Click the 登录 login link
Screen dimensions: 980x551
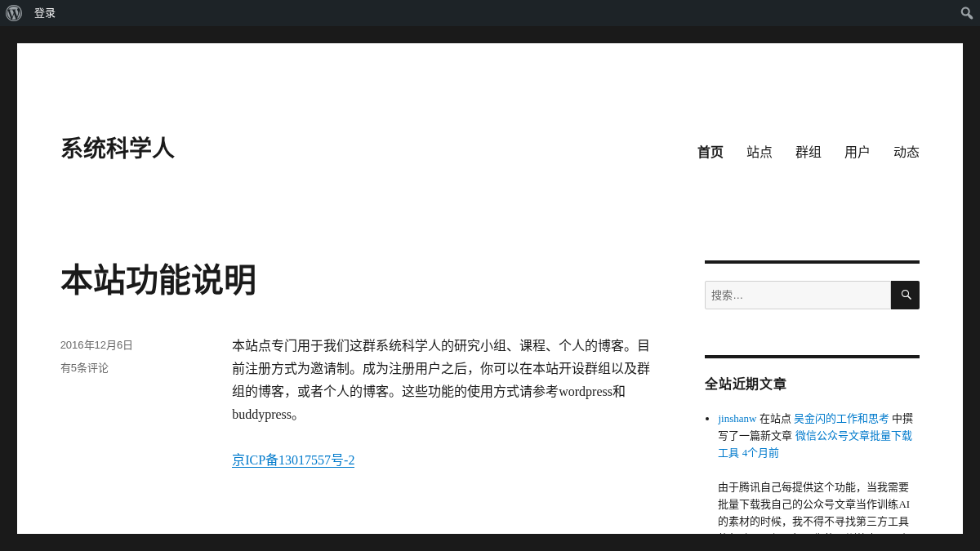45,13
